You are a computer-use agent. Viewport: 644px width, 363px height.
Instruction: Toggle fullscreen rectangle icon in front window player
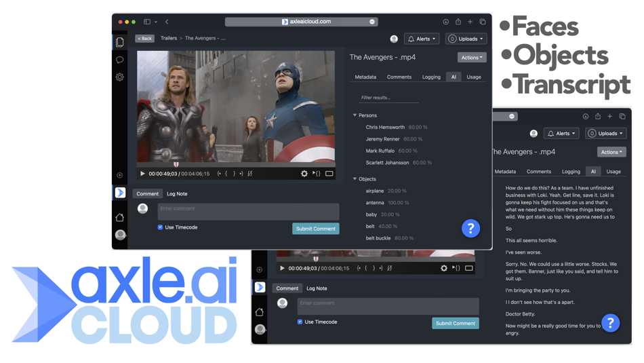pyautogui.click(x=329, y=174)
